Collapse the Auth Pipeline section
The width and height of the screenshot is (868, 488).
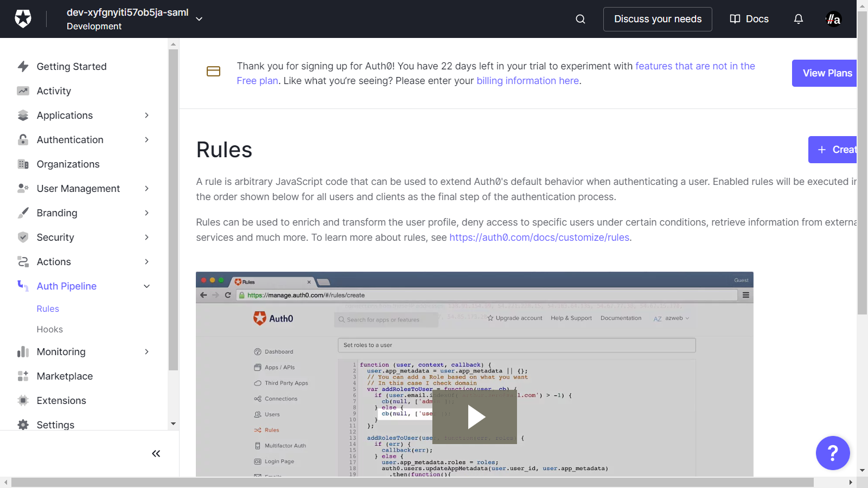tap(146, 286)
